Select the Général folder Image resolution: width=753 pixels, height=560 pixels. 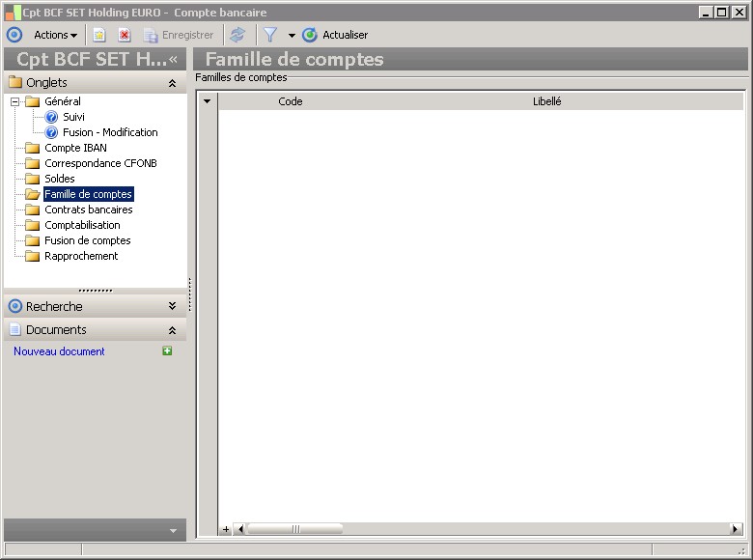pos(63,101)
